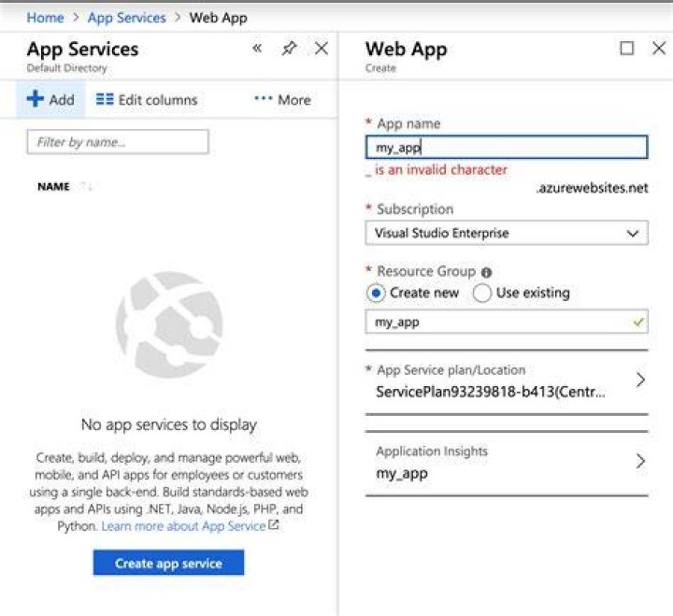673x616 pixels.
Task: Go to Home breadcrumb
Action: (x=45, y=18)
